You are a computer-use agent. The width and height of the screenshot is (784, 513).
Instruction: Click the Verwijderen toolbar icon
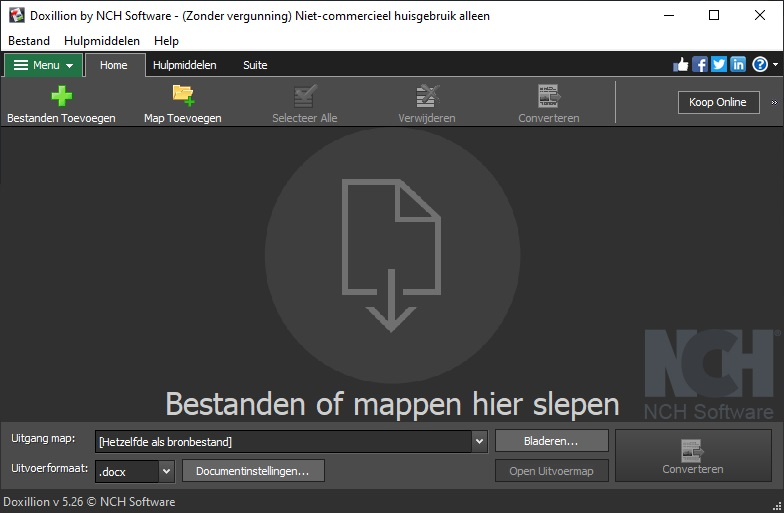(427, 96)
